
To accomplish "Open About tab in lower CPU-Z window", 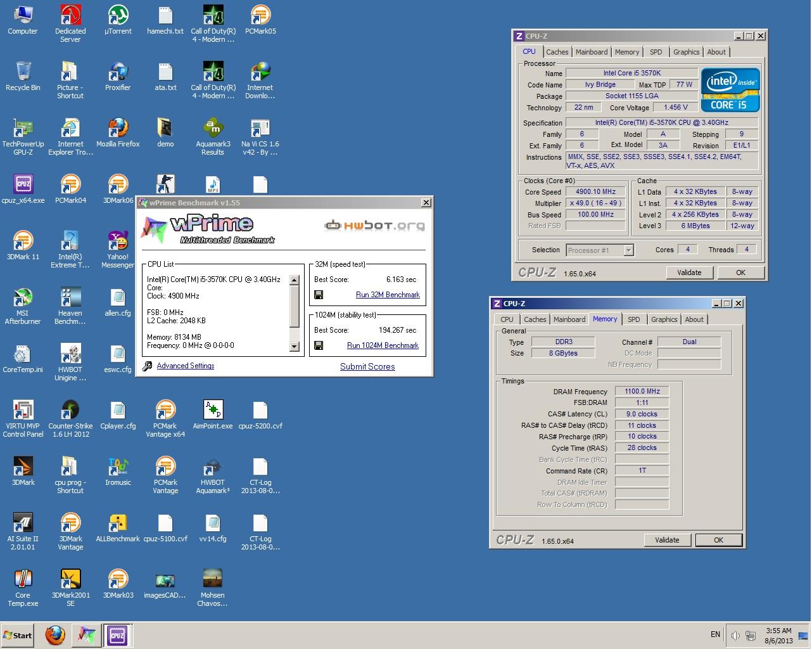I will (x=694, y=319).
